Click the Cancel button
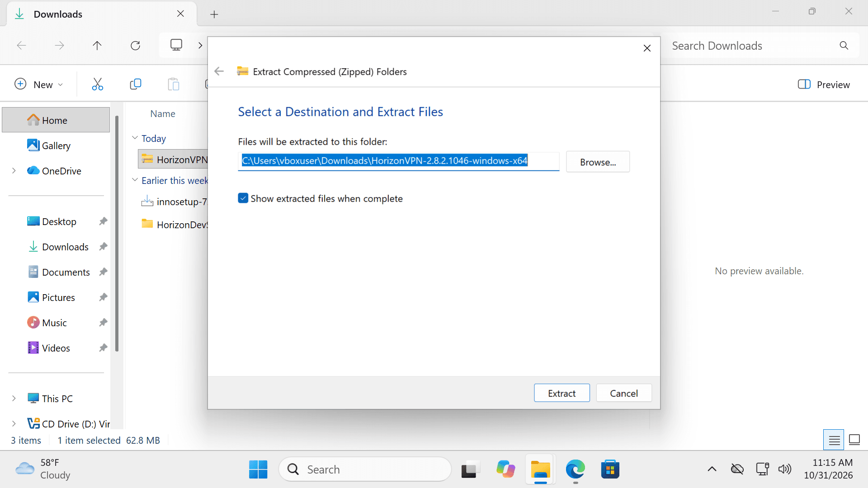 (x=624, y=393)
